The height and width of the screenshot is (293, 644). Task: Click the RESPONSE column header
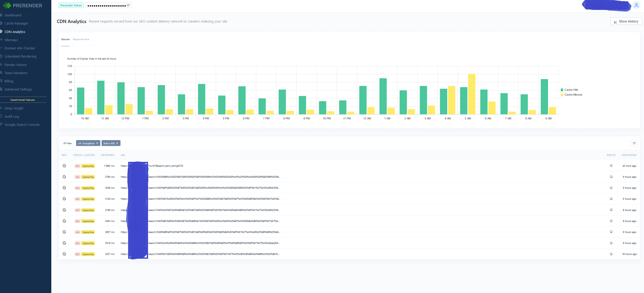pyautogui.click(x=108, y=155)
